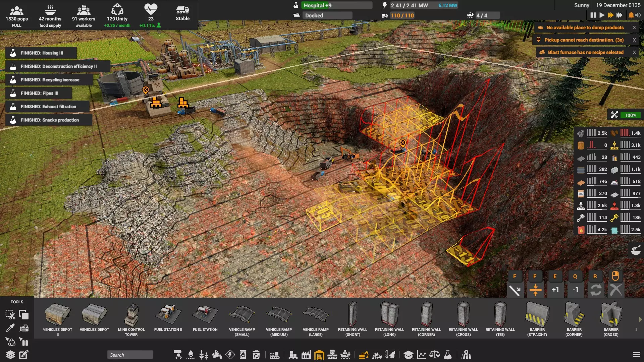Click the maintenance 100% progress bar
This screenshot has height=362, width=644.
pos(630,115)
